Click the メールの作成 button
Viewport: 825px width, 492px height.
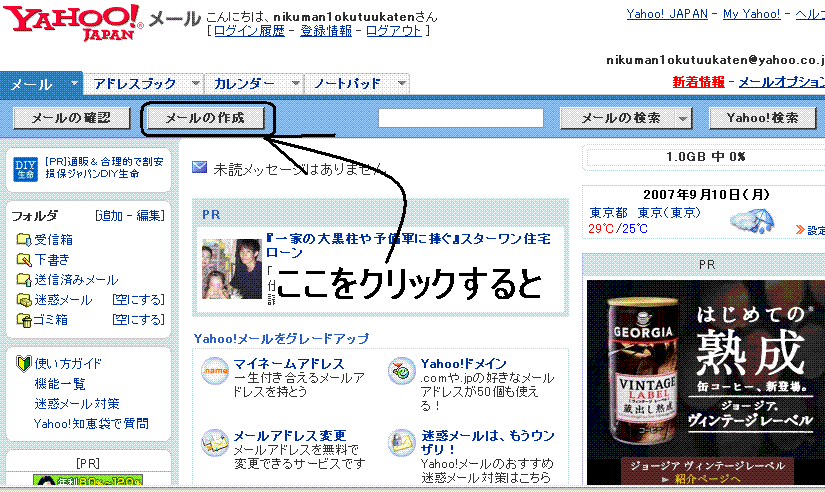click(205, 118)
